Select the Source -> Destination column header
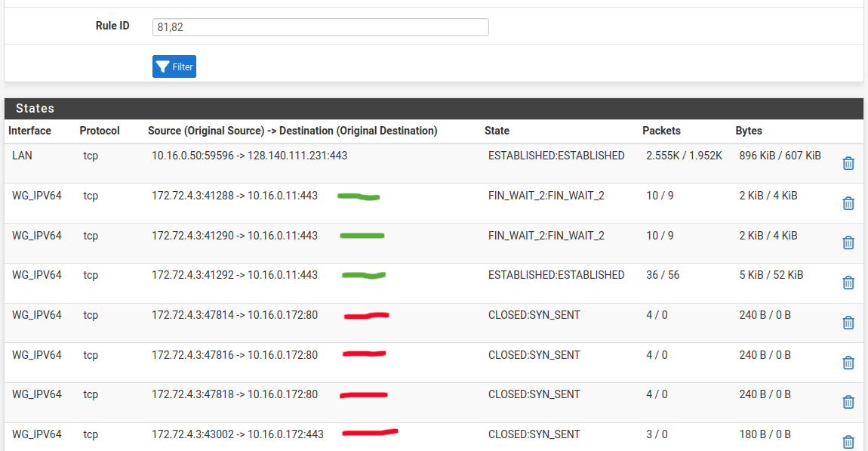Image resolution: width=868 pixels, height=451 pixels. point(292,131)
